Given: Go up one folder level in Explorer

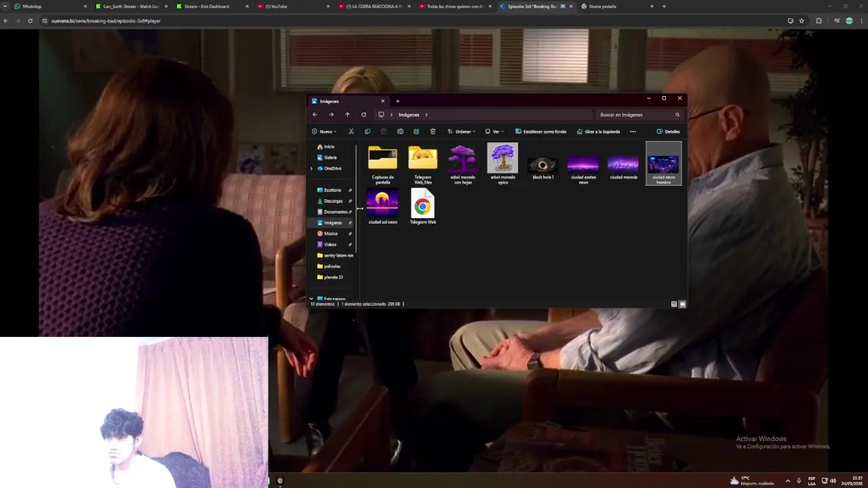Looking at the screenshot, I should [347, 115].
